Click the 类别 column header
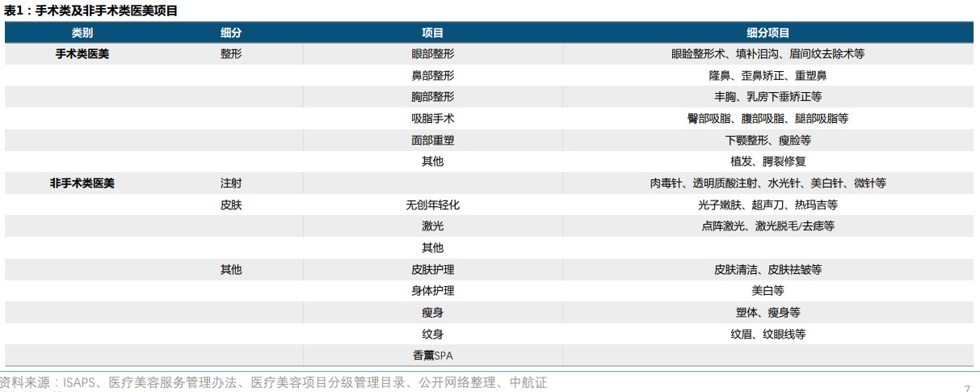The width and height of the screenshot is (980, 392). click(x=82, y=33)
